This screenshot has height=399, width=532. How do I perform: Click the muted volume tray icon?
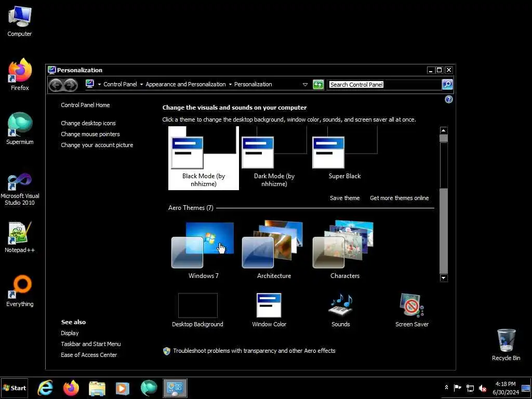[482, 388]
